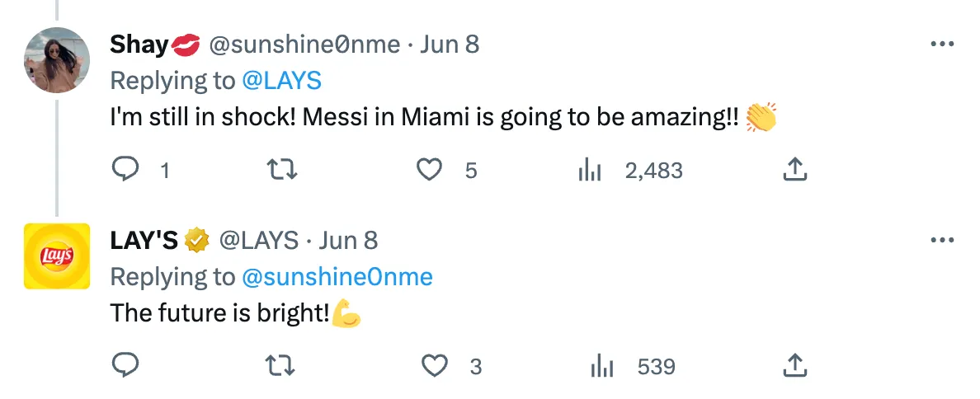This screenshot has width=980, height=399.
Task: Like the LAY'S tweet with 3 likes
Action: point(434,365)
